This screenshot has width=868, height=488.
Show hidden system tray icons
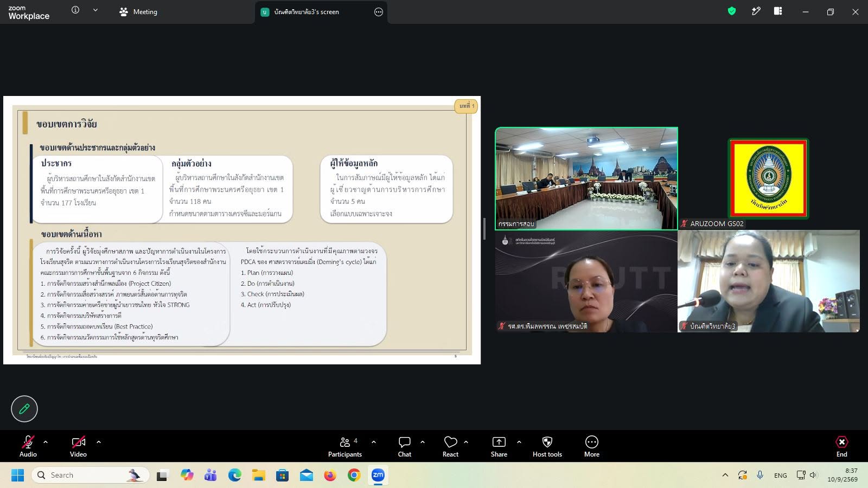coord(725,476)
